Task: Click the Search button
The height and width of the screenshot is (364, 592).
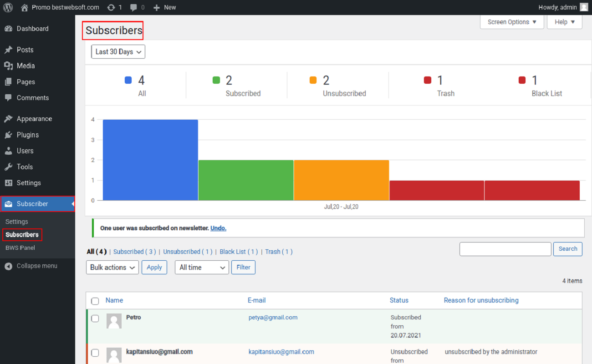Action: point(568,249)
